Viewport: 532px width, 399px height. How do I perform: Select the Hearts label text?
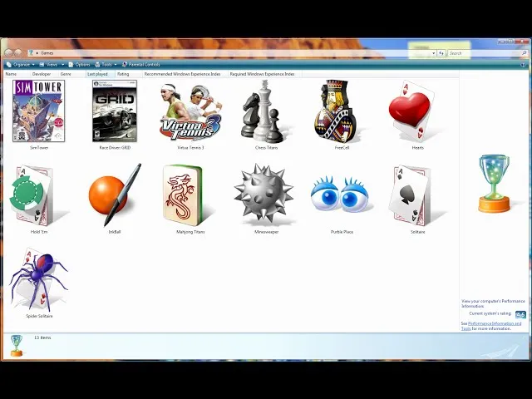tap(417, 148)
